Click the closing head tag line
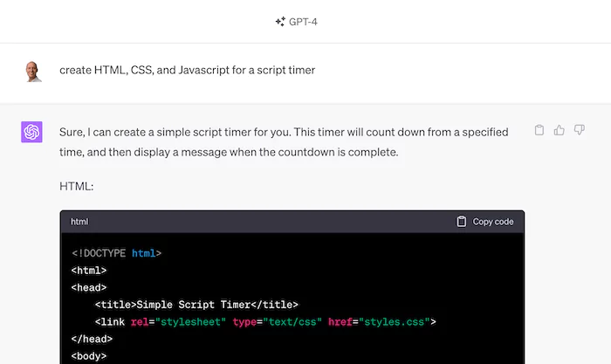Viewport: 611px width, 364px height. [x=92, y=339]
